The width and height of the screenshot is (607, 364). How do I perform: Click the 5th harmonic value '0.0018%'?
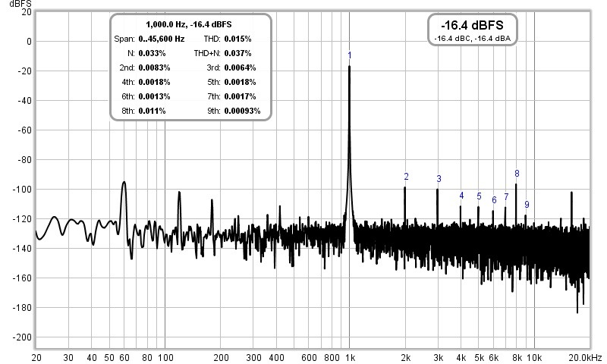pyautogui.click(x=240, y=82)
